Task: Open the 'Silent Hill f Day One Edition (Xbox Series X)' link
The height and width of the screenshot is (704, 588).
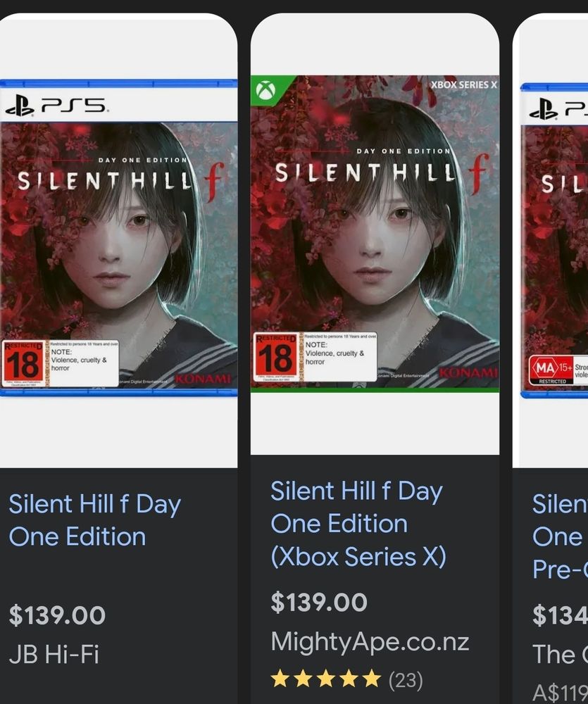Action: tap(358, 524)
